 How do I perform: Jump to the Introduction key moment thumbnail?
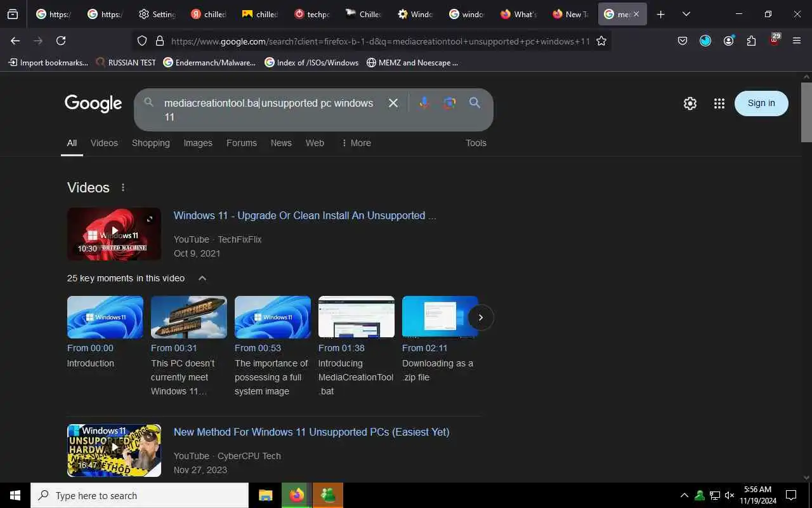click(x=105, y=317)
